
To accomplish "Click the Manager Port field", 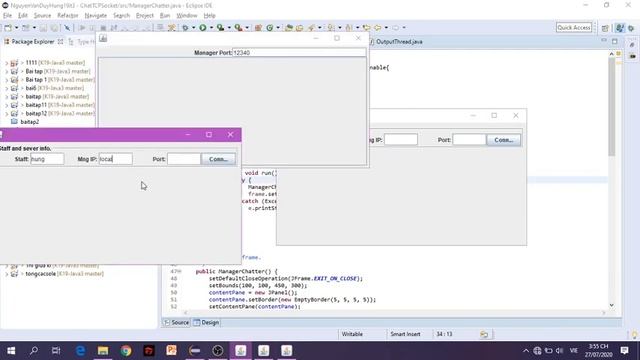I will (x=299, y=53).
